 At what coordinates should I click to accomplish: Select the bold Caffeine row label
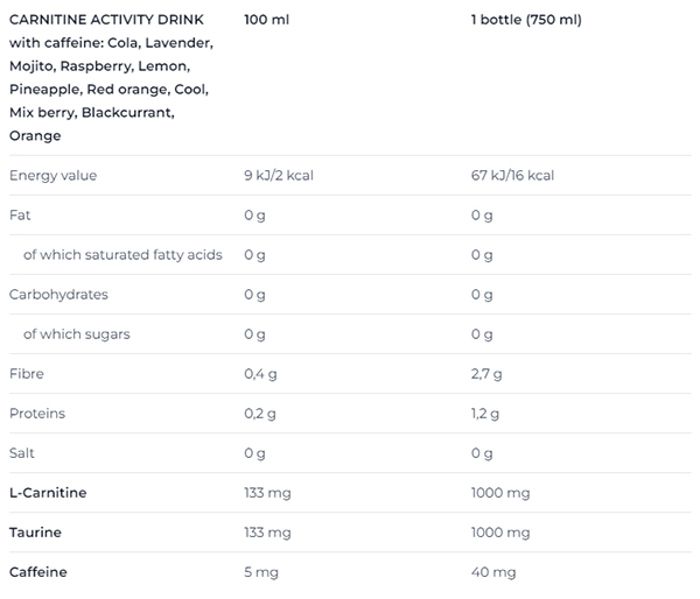[38, 572]
